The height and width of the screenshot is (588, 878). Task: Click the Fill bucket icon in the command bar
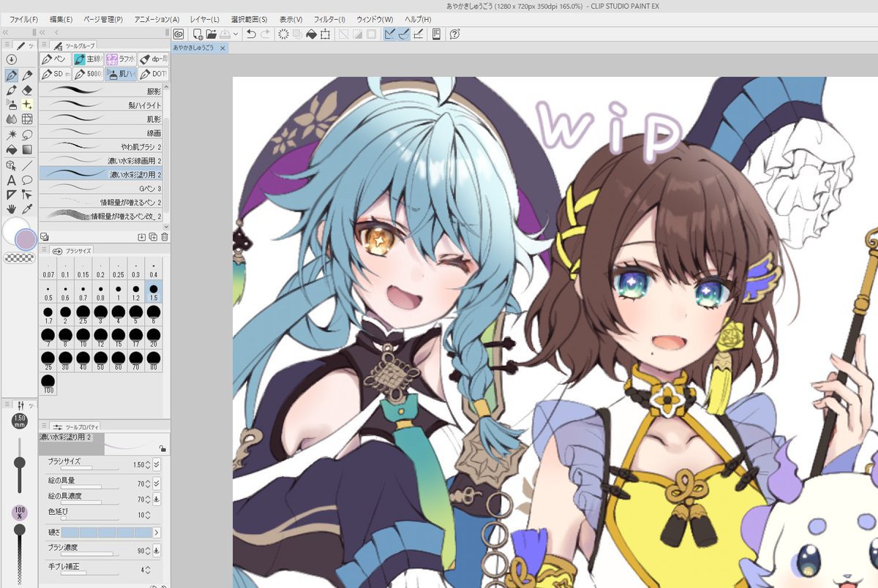tap(311, 34)
